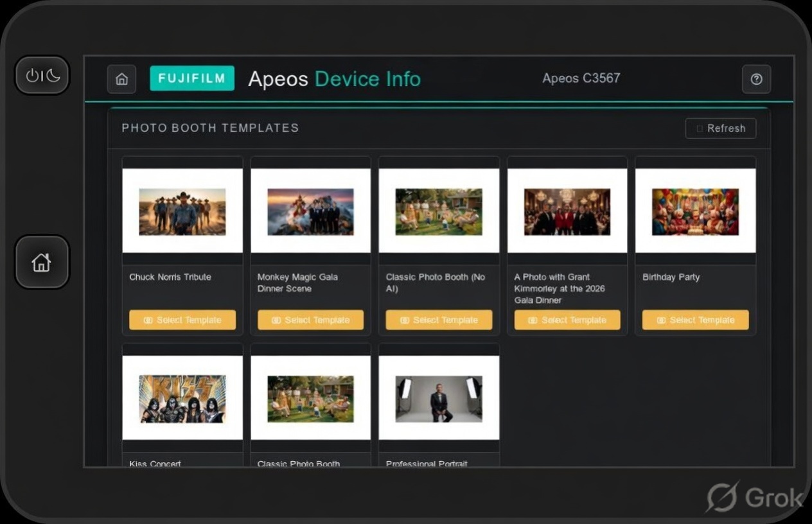Refresh the photo booth templates list
This screenshot has width=812, height=524.
[721, 128]
